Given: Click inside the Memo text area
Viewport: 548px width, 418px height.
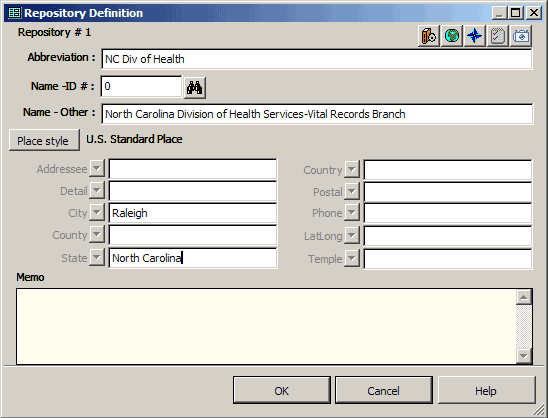Looking at the screenshot, I should [x=266, y=326].
